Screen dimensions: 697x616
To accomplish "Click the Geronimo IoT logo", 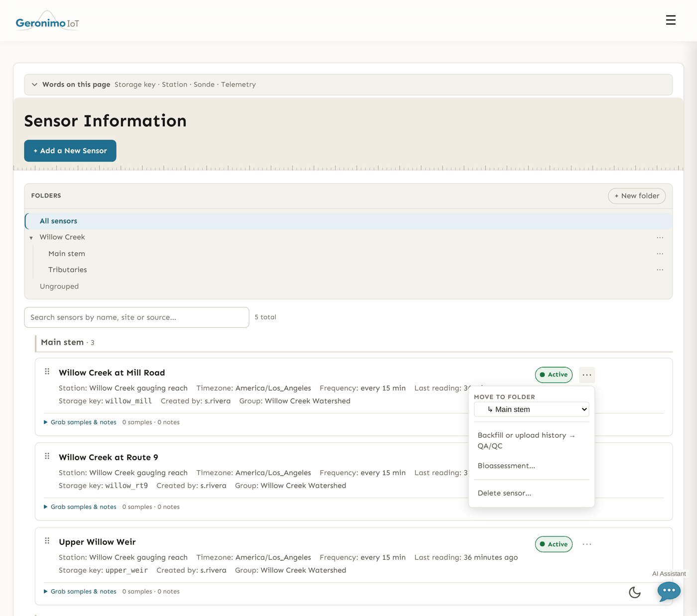I will [47, 21].
